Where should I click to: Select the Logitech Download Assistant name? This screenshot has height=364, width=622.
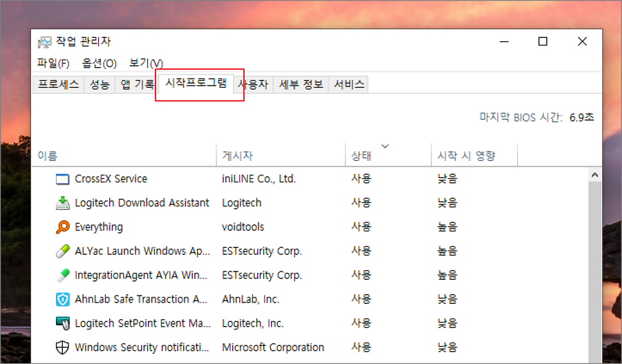point(142,203)
